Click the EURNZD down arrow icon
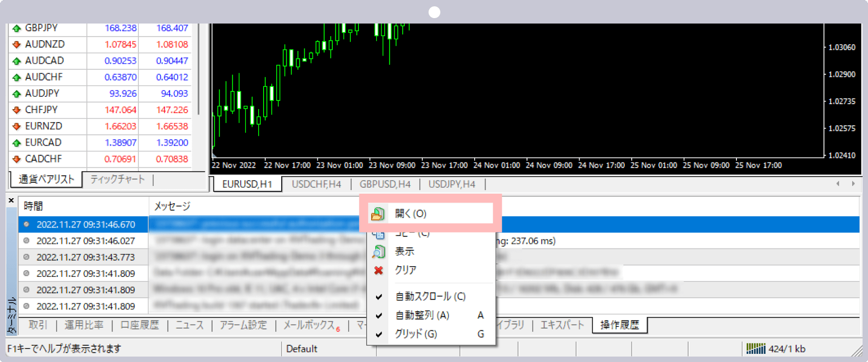The width and height of the screenshot is (868, 362). (x=17, y=126)
